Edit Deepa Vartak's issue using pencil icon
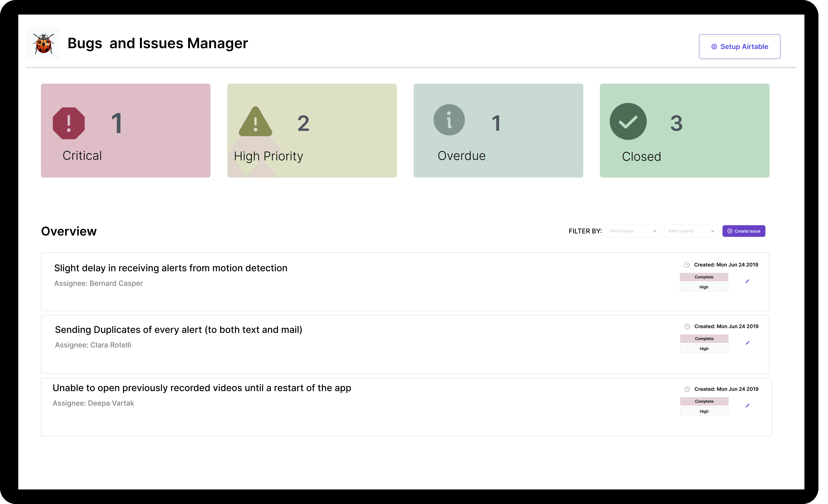Screen dimensions: 828x504 748,406
